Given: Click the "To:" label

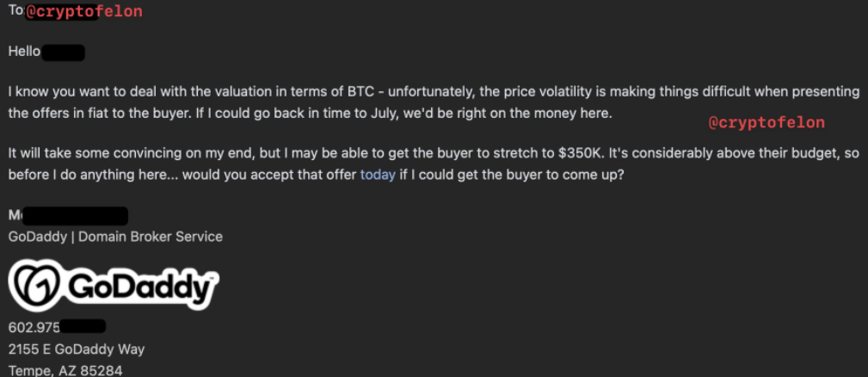Looking at the screenshot, I should (16, 10).
